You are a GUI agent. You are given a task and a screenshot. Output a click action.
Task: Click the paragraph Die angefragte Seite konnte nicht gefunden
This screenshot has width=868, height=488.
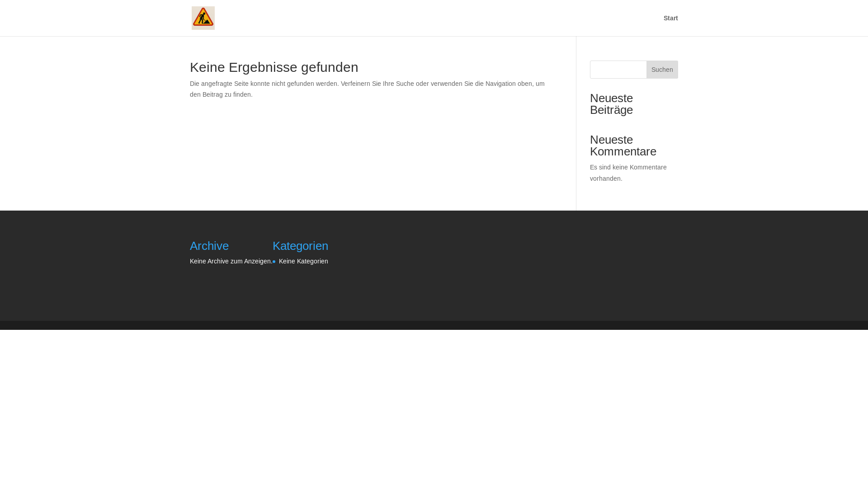[367, 89]
